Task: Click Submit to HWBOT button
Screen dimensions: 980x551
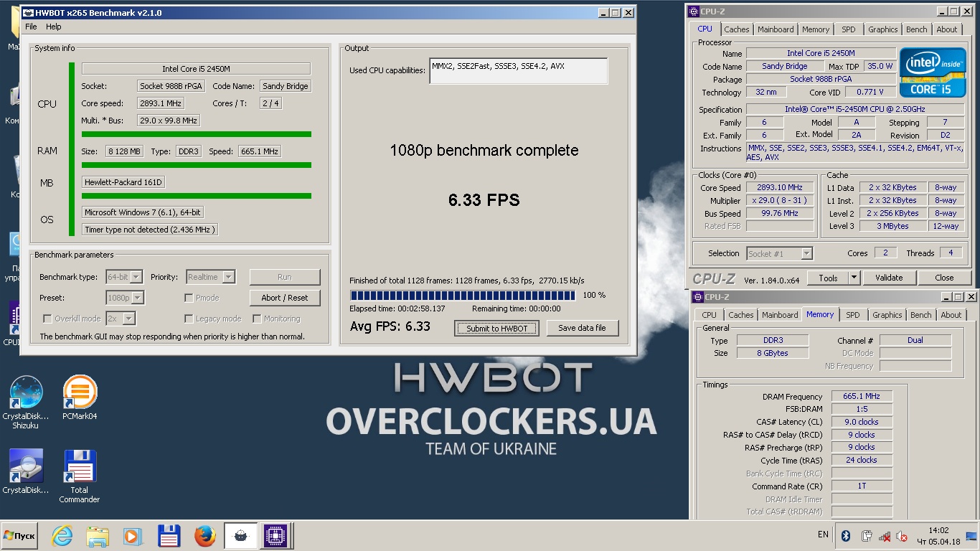Action: coord(497,328)
